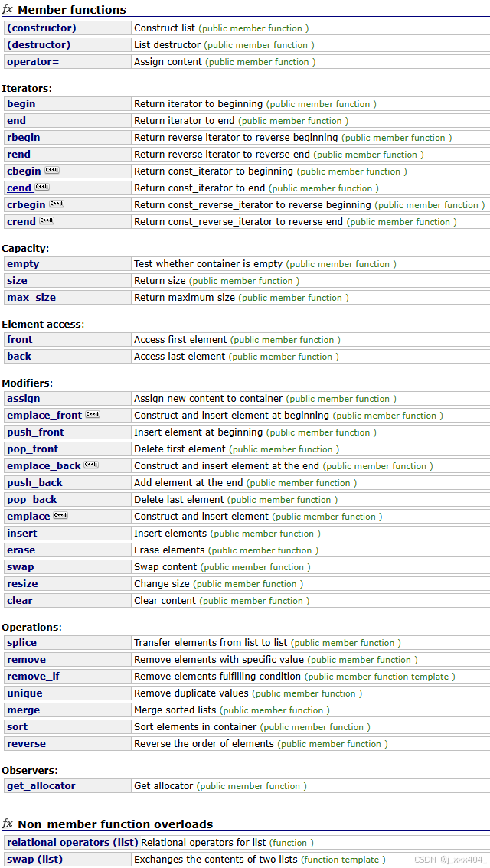490x868 pixels.
Task: Open the merge operation link
Action: click(x=23, y=711)
